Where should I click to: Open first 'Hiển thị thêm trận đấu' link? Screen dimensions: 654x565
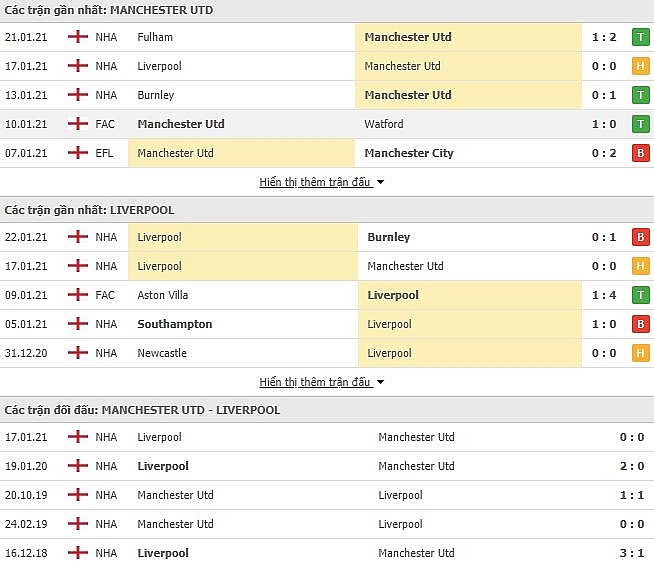pyautogui.click(x=315, y=182)
